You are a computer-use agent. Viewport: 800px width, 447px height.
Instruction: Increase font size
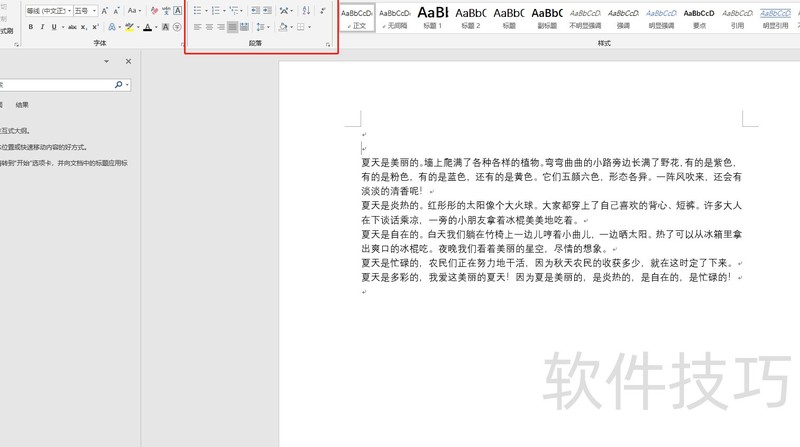click(105, 11)
